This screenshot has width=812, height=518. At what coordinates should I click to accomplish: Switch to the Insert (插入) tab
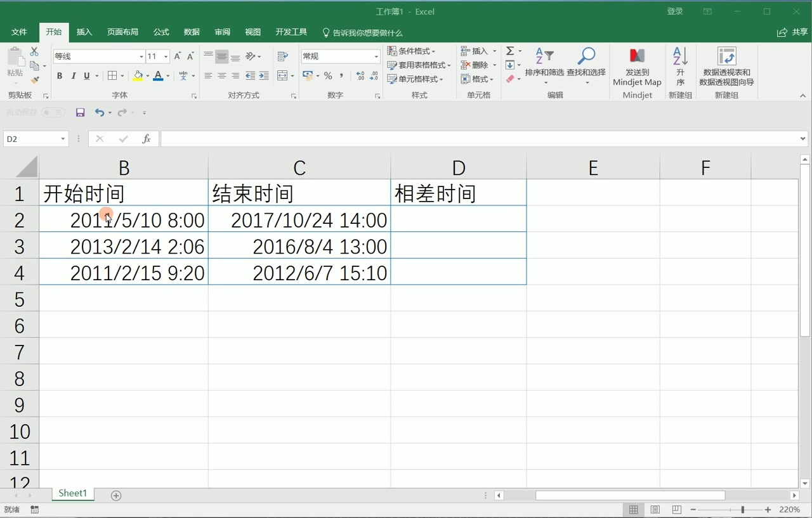(84, 32)
